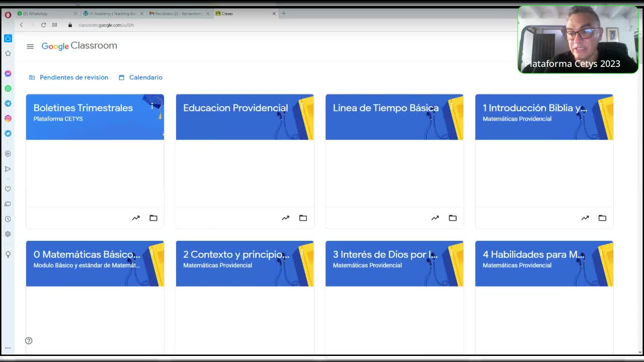
Task: Open Telegram in Opera sidebar
Action: point(8,103)
